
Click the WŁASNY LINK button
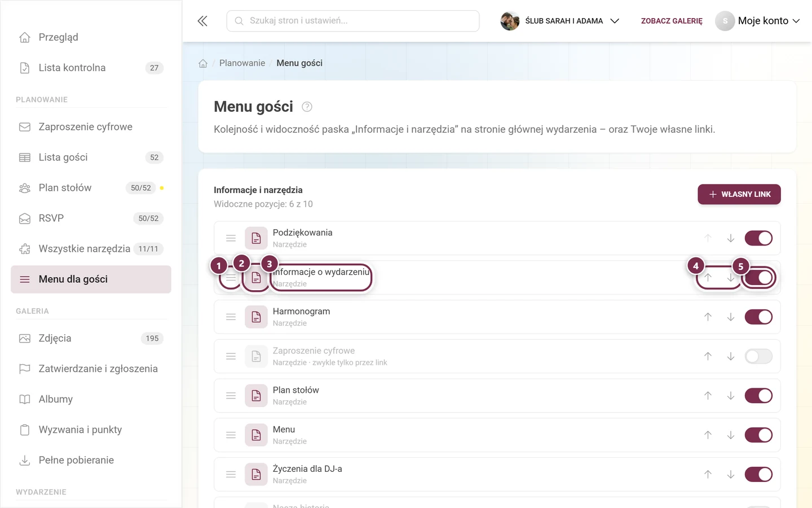[x=739, y=194]
